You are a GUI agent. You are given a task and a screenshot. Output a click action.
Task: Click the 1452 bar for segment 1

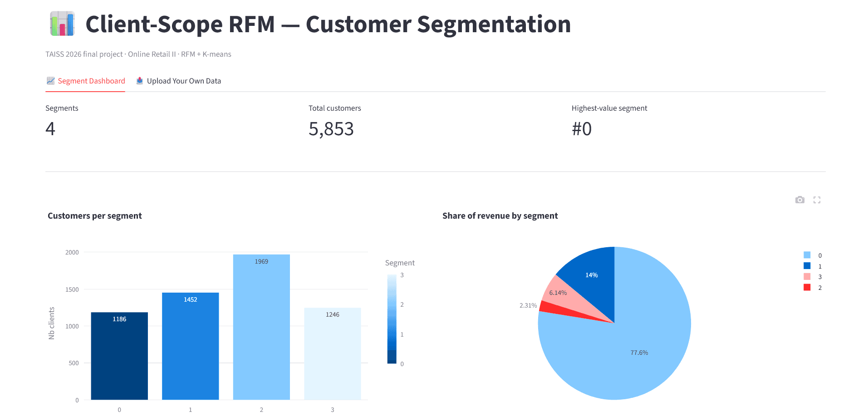pos(190,346)
